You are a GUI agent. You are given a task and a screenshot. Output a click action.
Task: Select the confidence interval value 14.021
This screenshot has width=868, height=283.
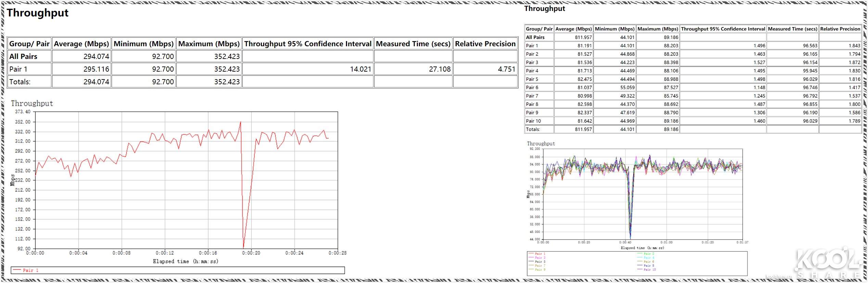point(360,69)
